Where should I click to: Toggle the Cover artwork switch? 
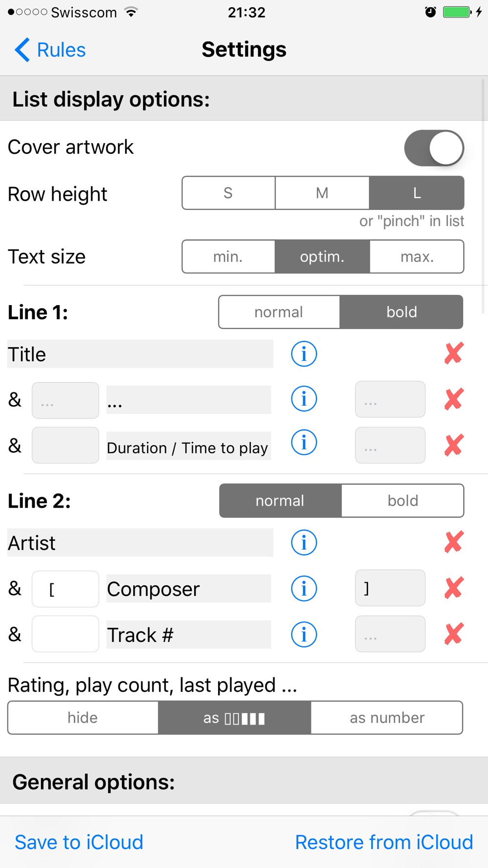pos(433,148)
